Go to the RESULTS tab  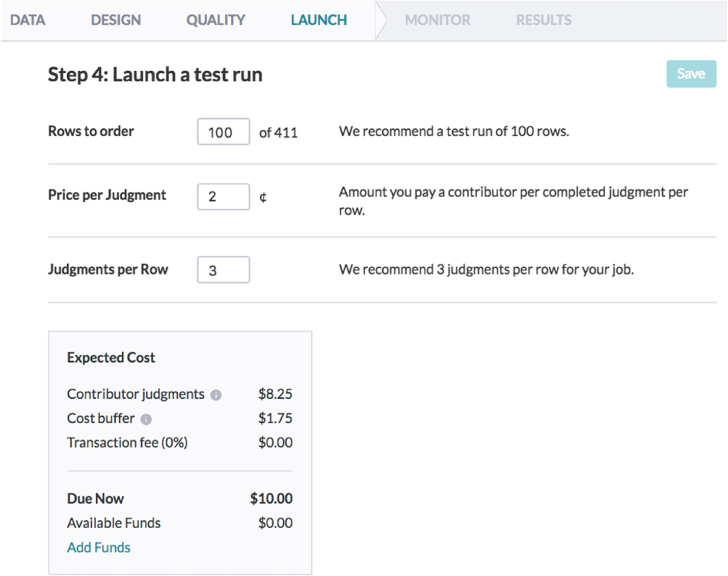tap(544, 20)
